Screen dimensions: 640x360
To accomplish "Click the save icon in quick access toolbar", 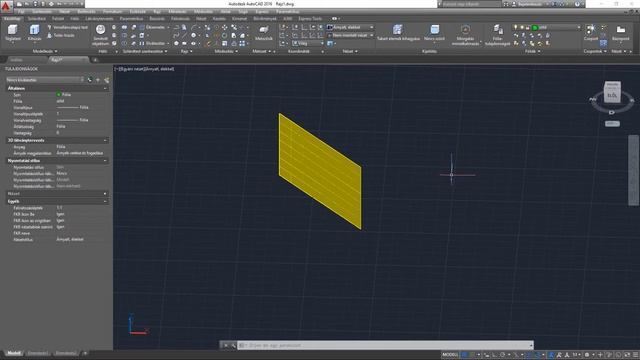I will point(35,4).
